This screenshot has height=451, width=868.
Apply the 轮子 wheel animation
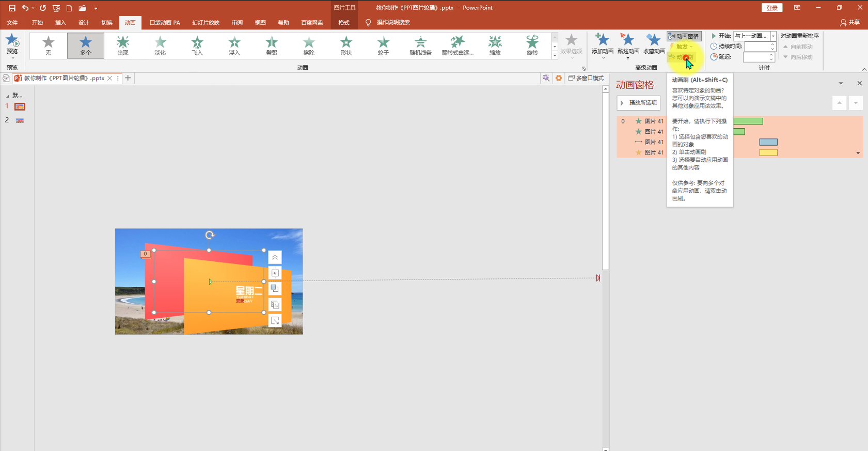click(x=383, y=45)
